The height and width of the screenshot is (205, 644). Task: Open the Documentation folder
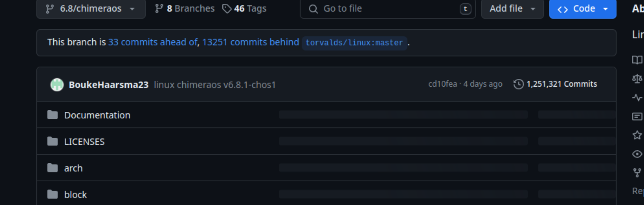point(97,115)
